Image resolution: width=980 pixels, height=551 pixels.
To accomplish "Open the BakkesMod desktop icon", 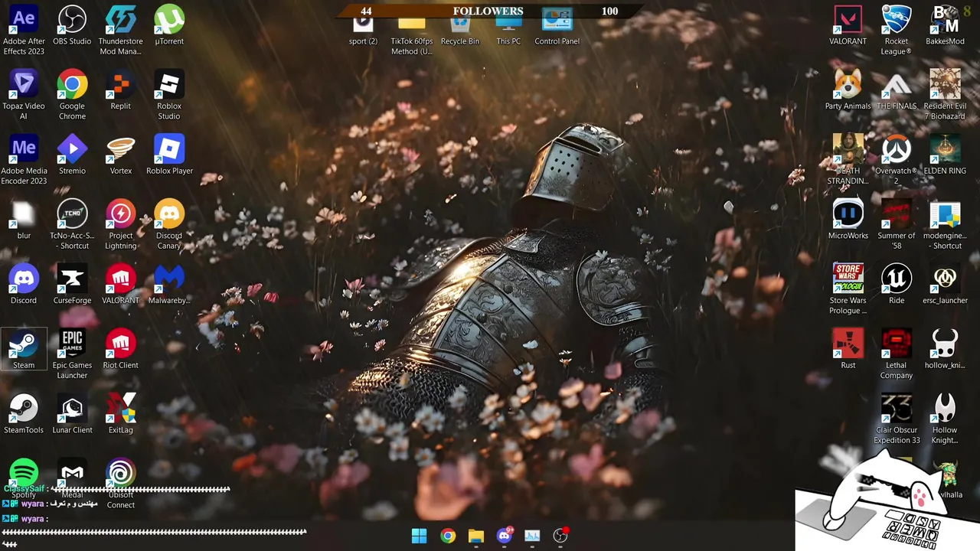I will (x=945, y=25).
